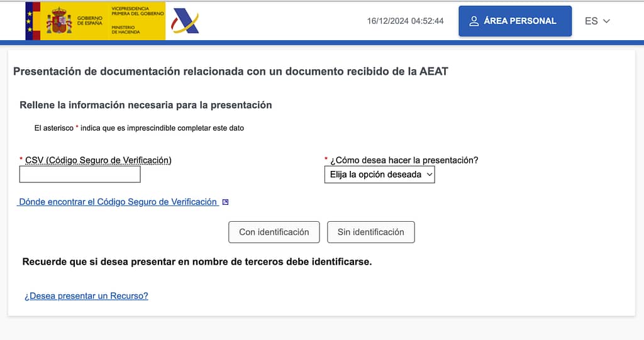Open the '¿Desea presentar un Recurso?' link
The height and width of the screenshot is (340, 644).
[x=86, y=295]
